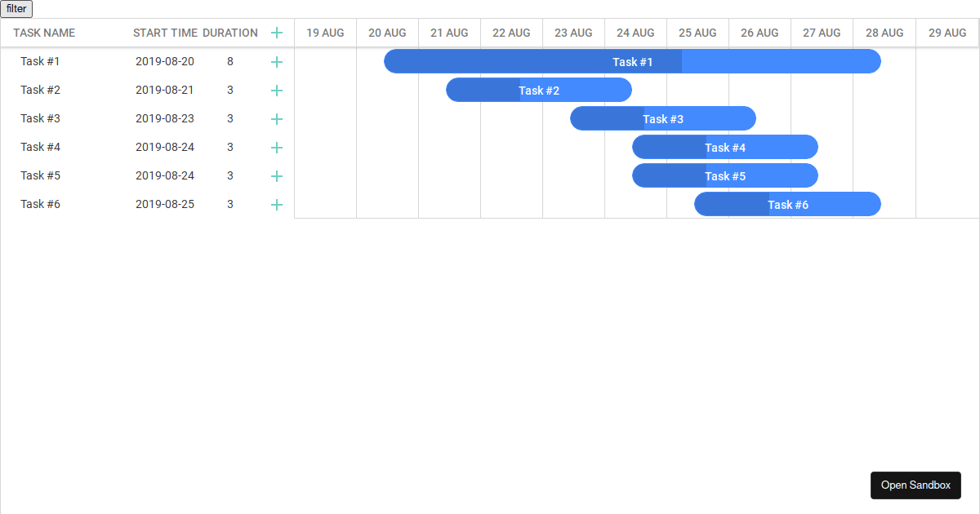Click the Task #4 bar

[725, 147]
